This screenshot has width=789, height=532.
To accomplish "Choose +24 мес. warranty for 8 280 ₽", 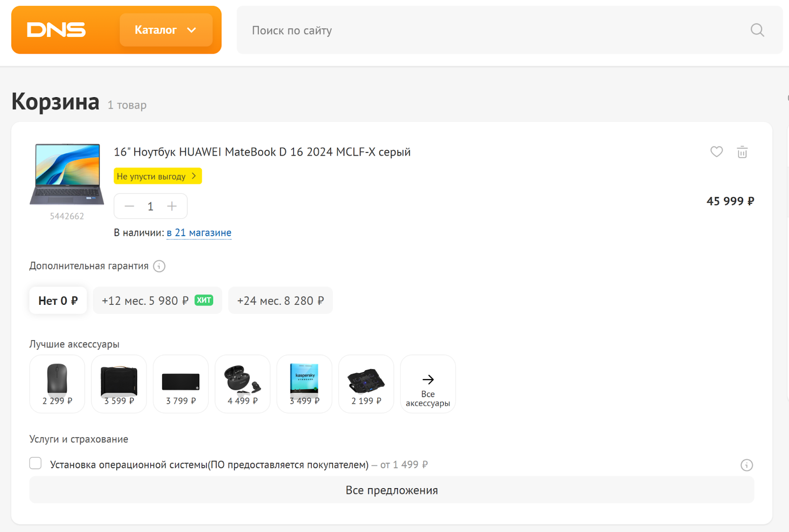I will 280,301.
